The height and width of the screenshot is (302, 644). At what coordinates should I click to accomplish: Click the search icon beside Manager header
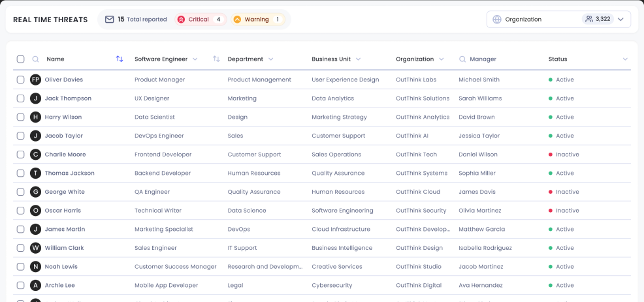point(462,59)
